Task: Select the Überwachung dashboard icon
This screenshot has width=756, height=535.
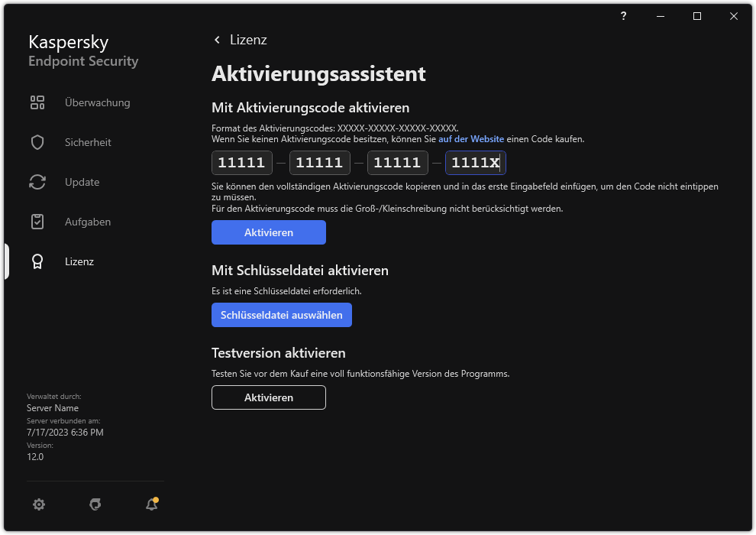Action: click(37, 102)
